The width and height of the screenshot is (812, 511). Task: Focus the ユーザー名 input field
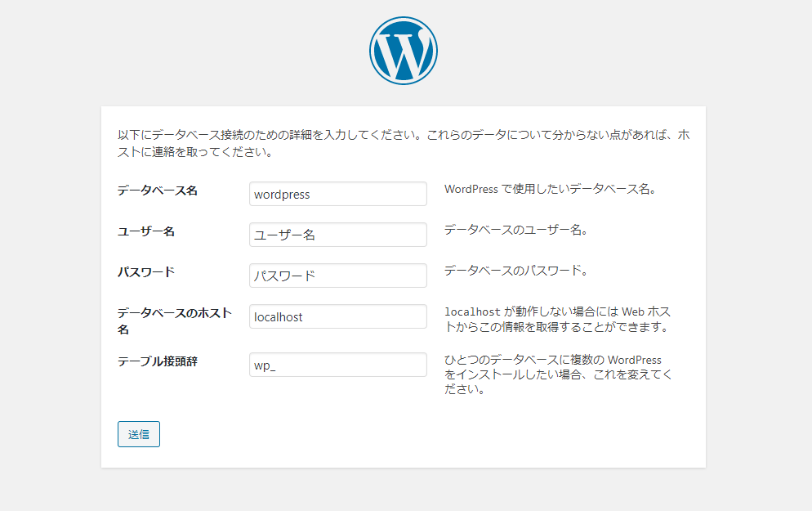click(338, 235)
